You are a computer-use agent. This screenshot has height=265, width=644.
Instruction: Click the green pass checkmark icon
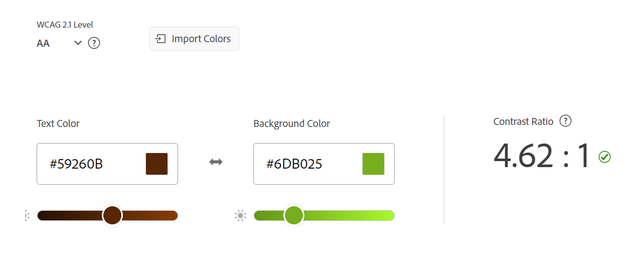pyautogui.click(x=604, y=157)
